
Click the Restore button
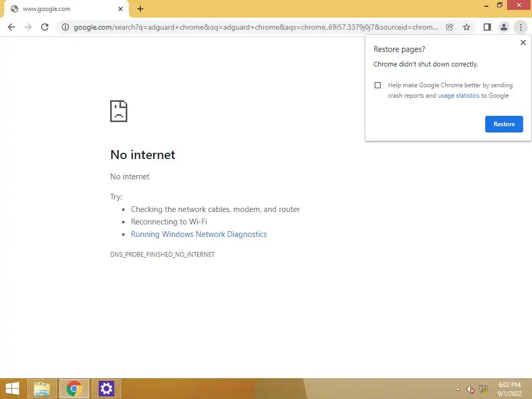504,124
